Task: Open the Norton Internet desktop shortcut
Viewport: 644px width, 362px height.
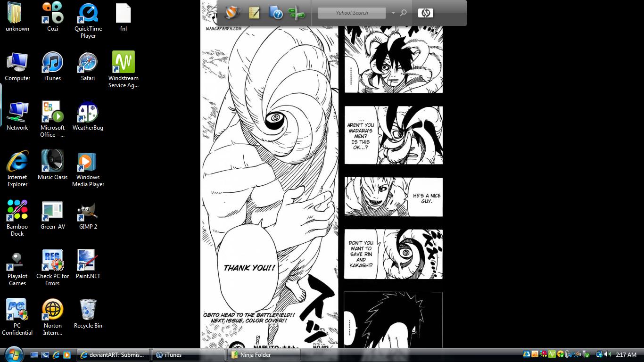Action: click(x=52, y=317)
